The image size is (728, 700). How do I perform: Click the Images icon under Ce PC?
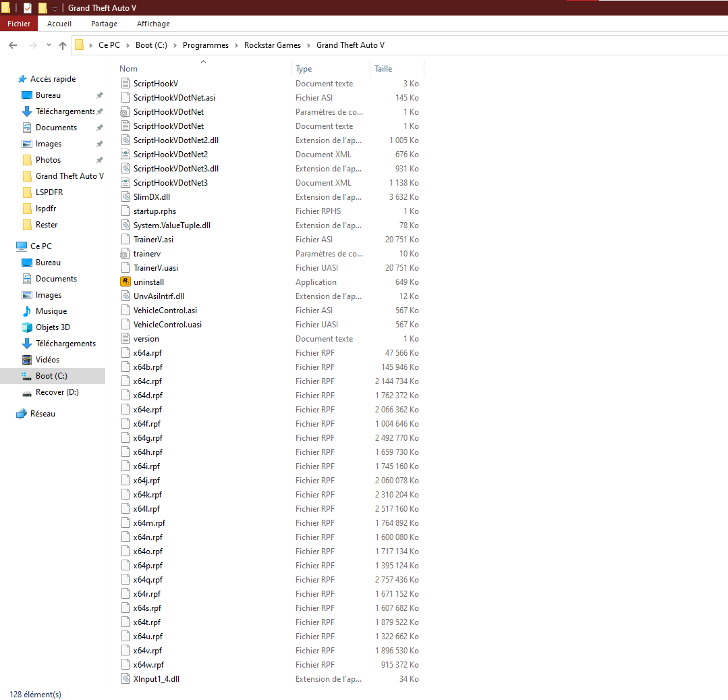click(x=27, y=295)
